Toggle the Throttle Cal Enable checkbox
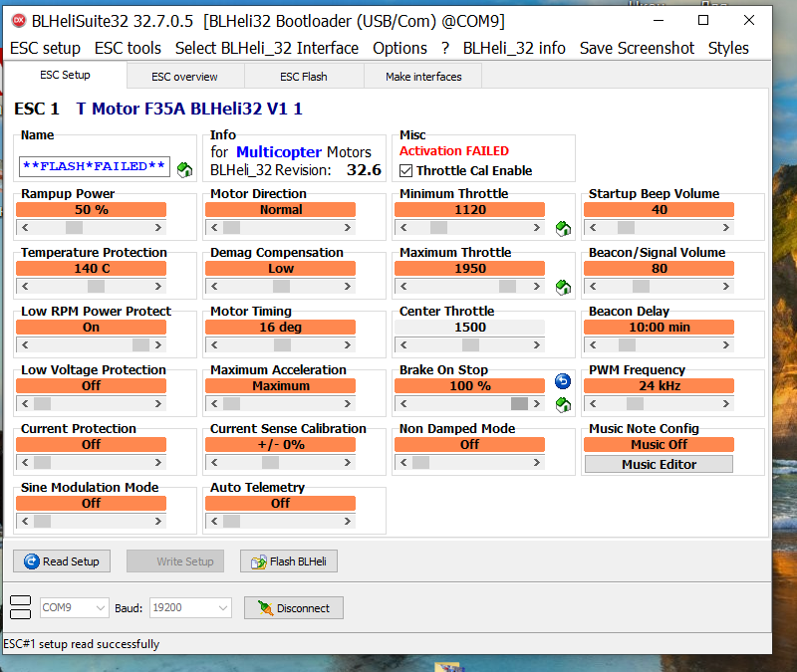Image resolution: width=797 pixels, height=672 pixels. click(x=405, y=170)
